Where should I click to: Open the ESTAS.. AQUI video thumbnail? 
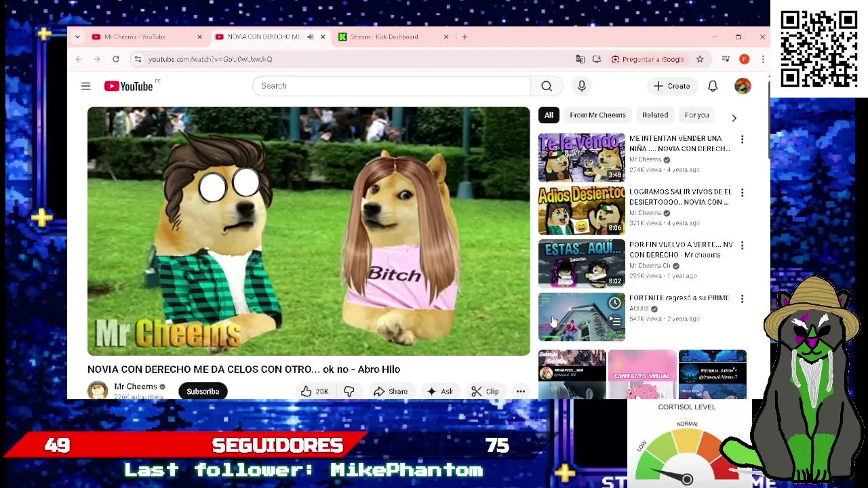tap(581, 264)
